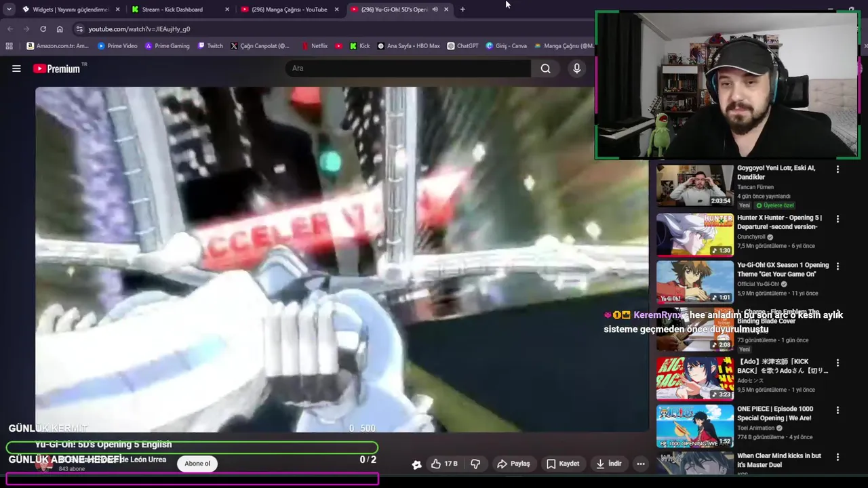868x488 pixels.
Task: Open Netflix bookmark
Action: coord(315,46)
